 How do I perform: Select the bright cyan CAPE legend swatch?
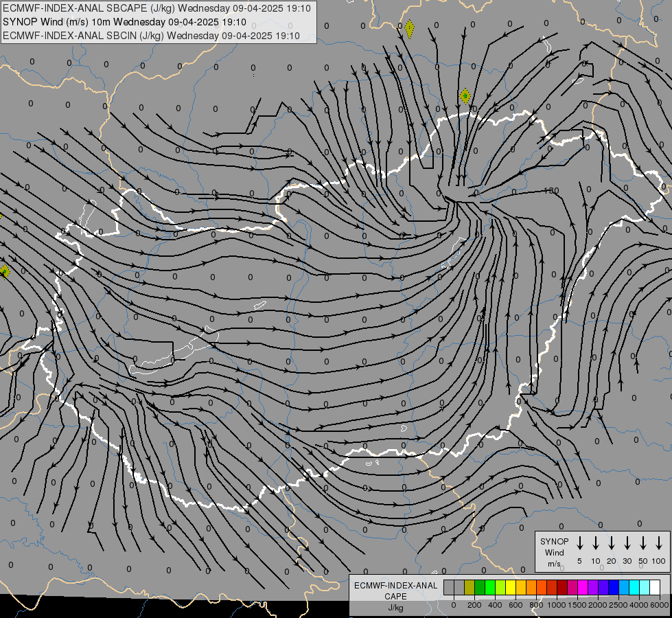[634, 588]
